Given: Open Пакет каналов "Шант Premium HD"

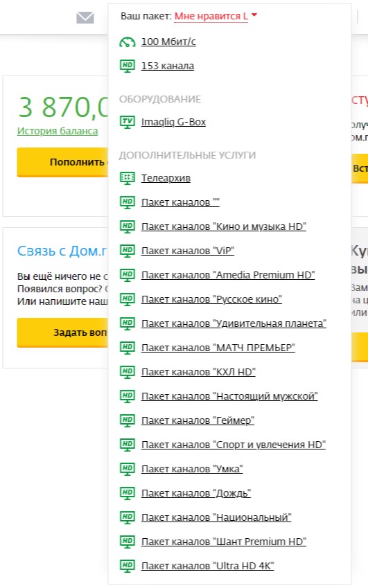Looking at the screenshot, I should pos(224,542).
